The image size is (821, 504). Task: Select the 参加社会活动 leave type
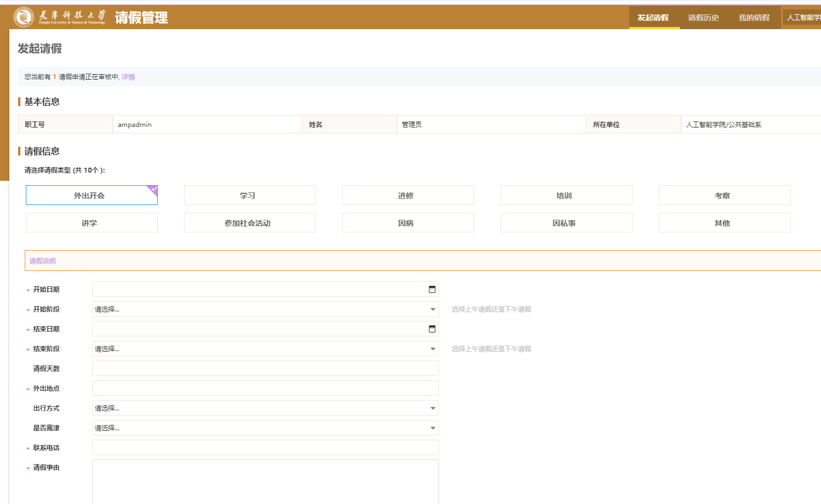click(249, 223)
